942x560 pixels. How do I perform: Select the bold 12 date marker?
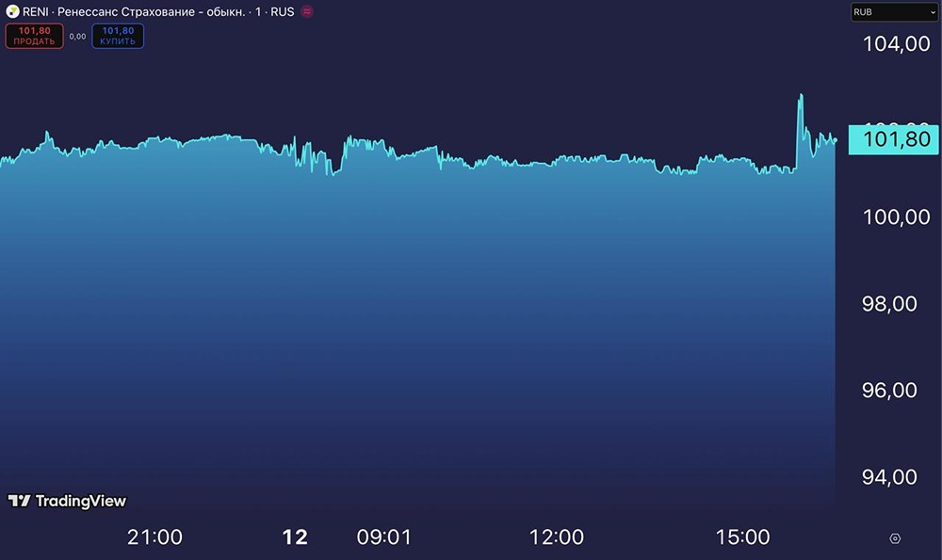(295, 537)
